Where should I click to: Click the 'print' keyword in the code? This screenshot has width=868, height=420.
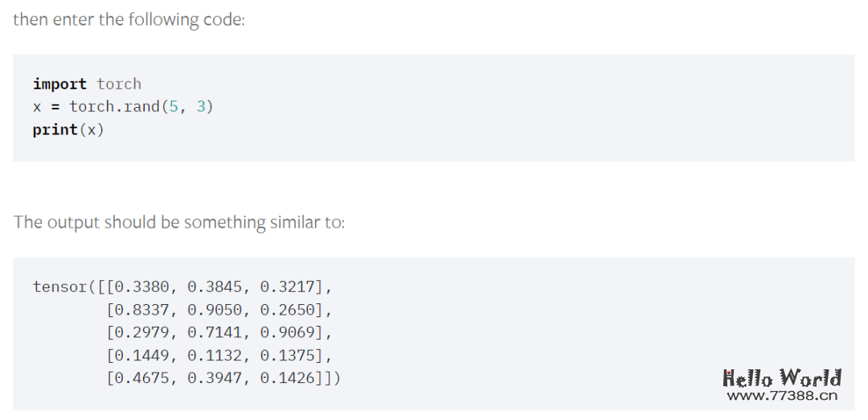point(55,130)
